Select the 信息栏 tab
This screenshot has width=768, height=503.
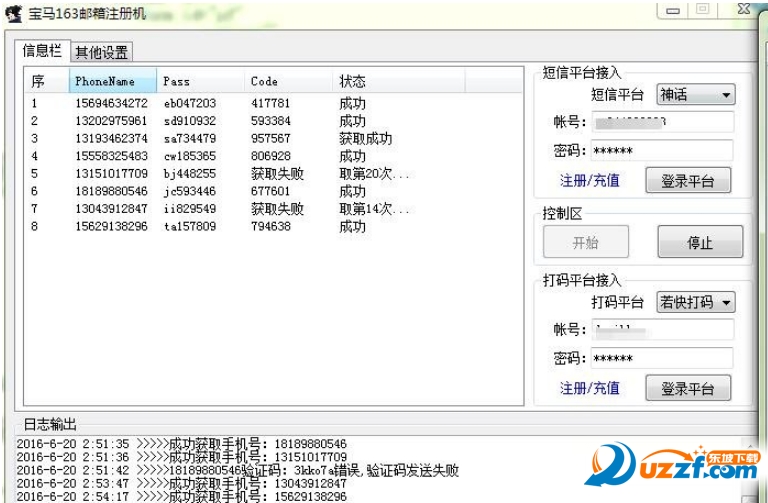42,50
